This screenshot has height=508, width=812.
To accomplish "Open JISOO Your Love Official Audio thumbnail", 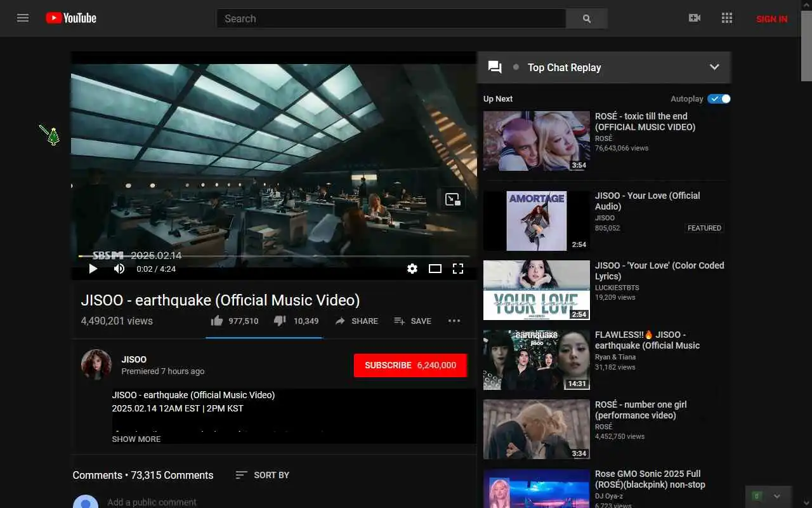I will 537,221.
